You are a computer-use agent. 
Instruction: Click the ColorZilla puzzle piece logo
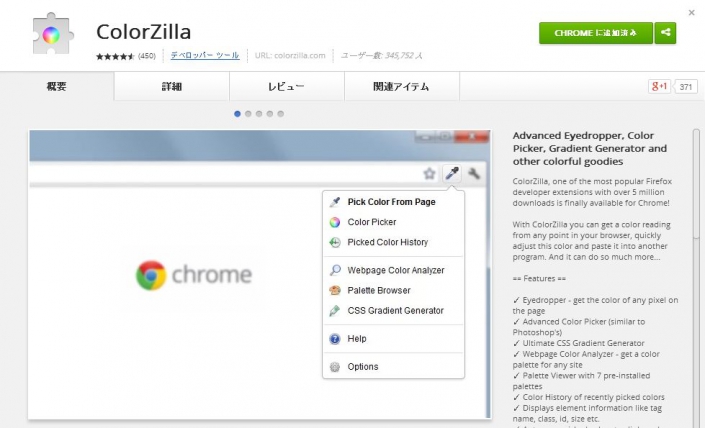click(53, 34)
